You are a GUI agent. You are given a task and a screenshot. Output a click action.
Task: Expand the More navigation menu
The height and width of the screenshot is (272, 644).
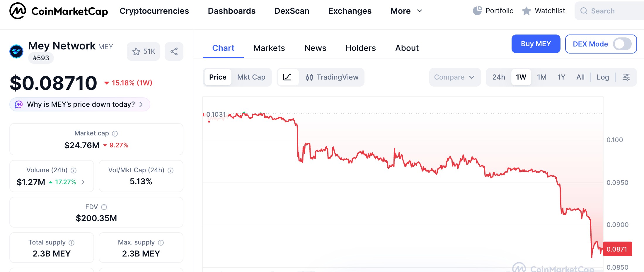coord(406,11)
